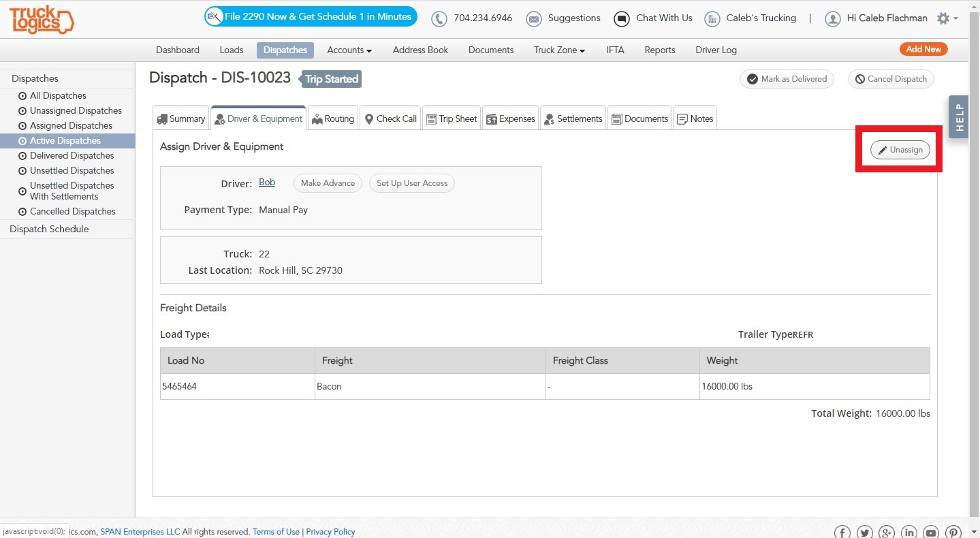
Task: Select the Driver & Equipment tab
Action: (258, 118)
